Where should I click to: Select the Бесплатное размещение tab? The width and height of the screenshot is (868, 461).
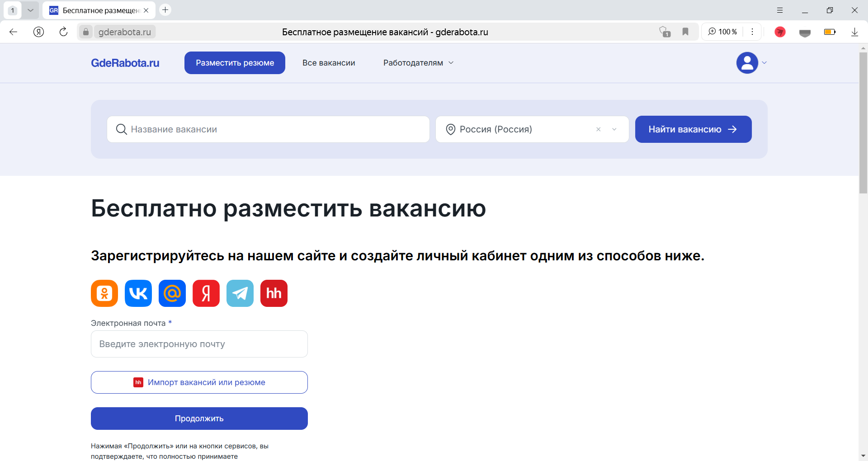click(99, 10)
